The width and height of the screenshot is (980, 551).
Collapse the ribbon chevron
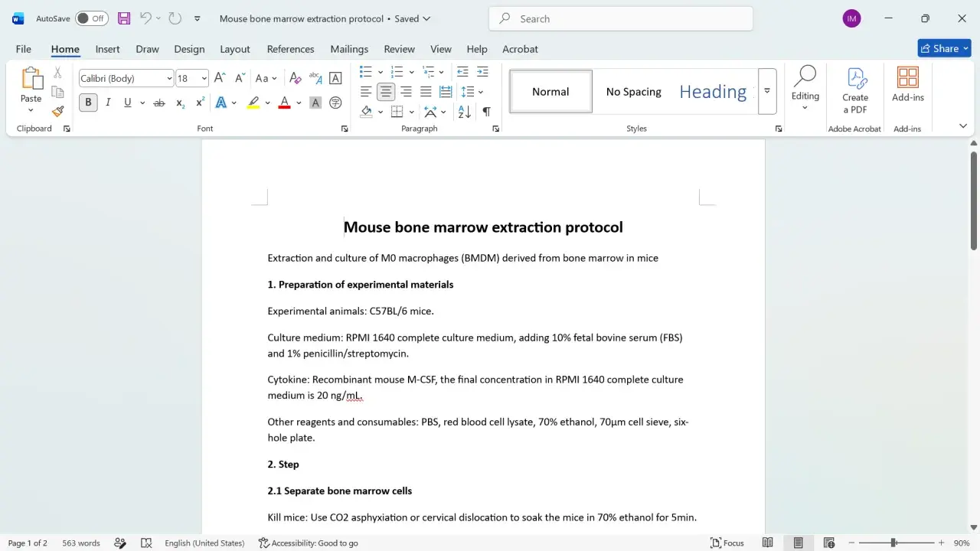coord(963,126)
